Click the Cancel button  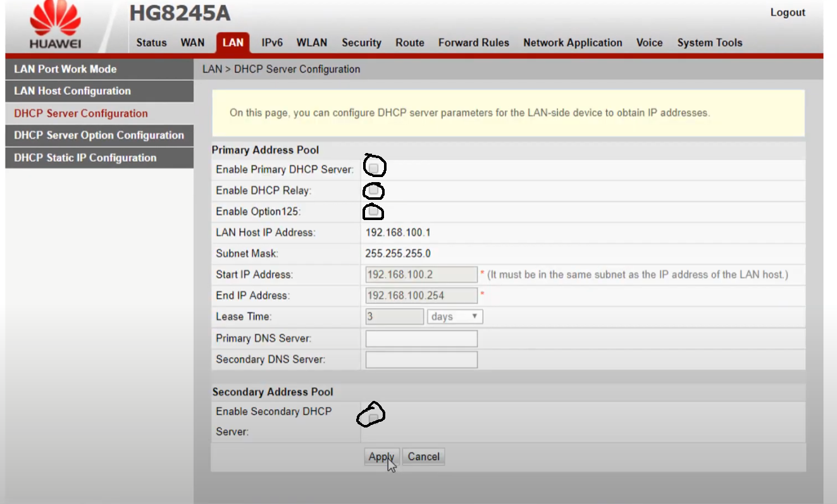point(423,457)
